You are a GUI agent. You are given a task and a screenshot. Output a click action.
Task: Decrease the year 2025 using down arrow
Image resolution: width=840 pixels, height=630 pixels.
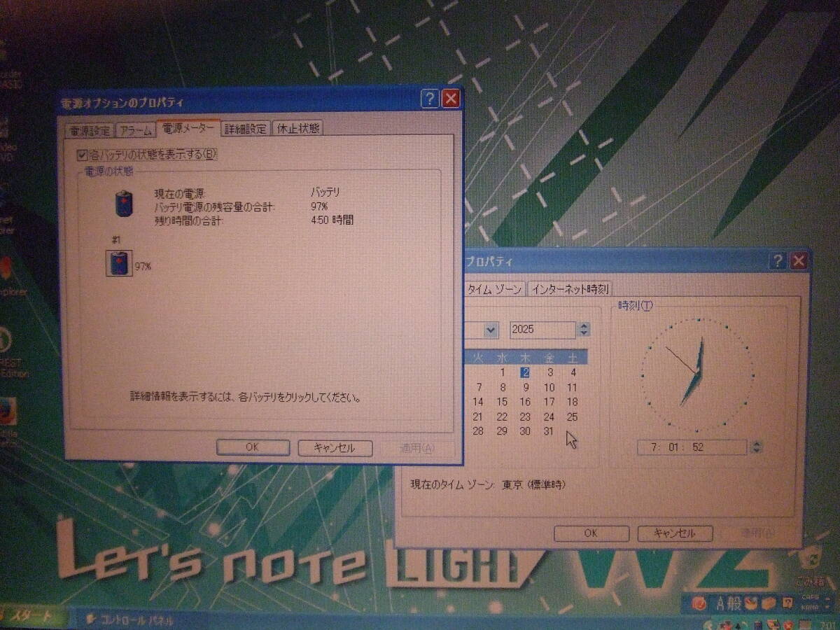pyautogui.click(x=584, y=333)
